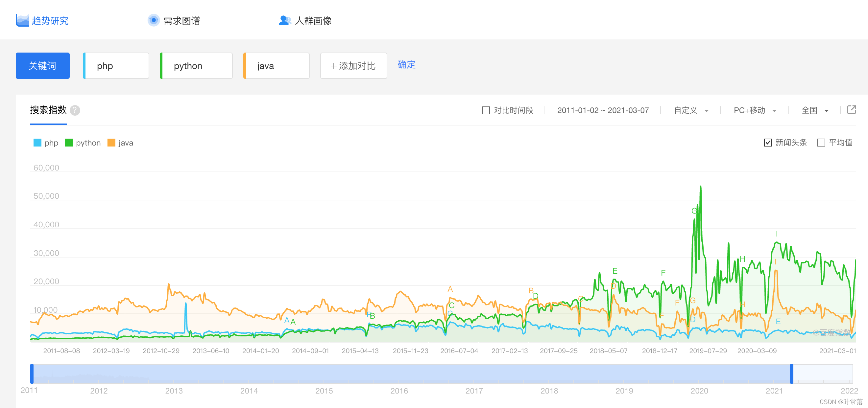Viewport: 868px width, 408px height.
Task: Open the help question mark icon beside 搜索指数
Action: pos(75,110)
